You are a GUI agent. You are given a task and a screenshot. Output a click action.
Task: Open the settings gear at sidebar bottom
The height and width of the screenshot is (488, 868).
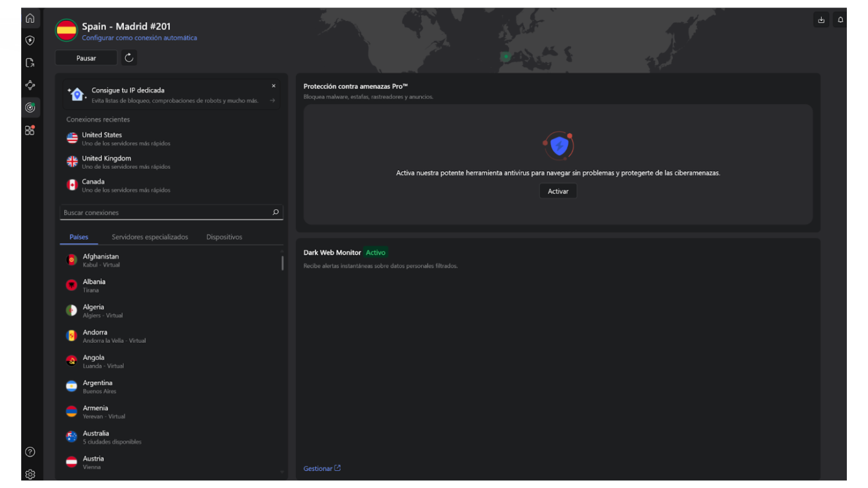30,474
